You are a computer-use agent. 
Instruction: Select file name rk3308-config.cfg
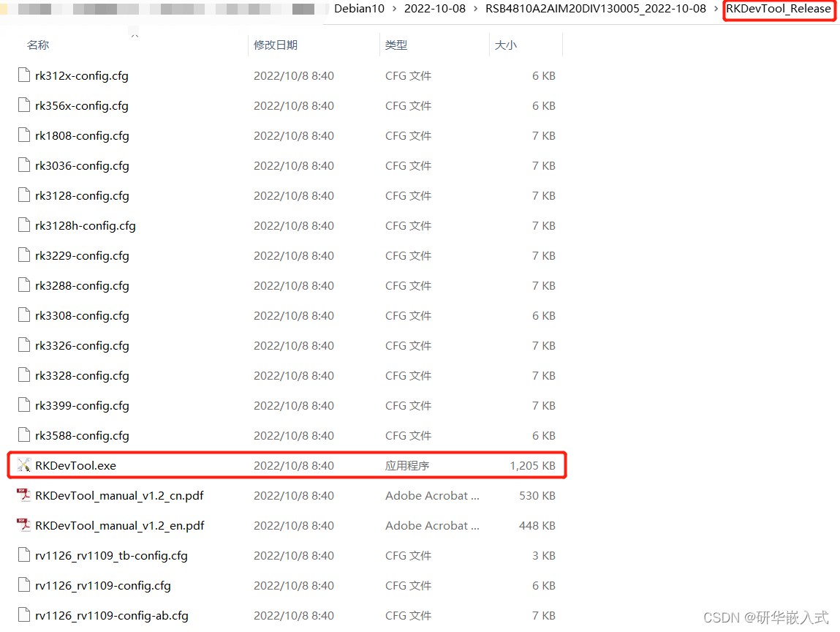(x=82, y=316)
